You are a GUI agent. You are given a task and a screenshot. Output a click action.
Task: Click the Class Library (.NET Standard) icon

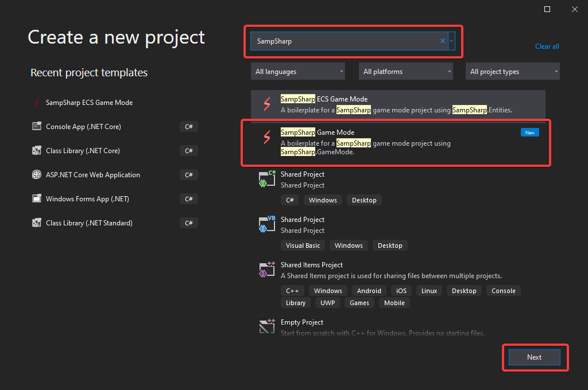[x=37, y=223]
